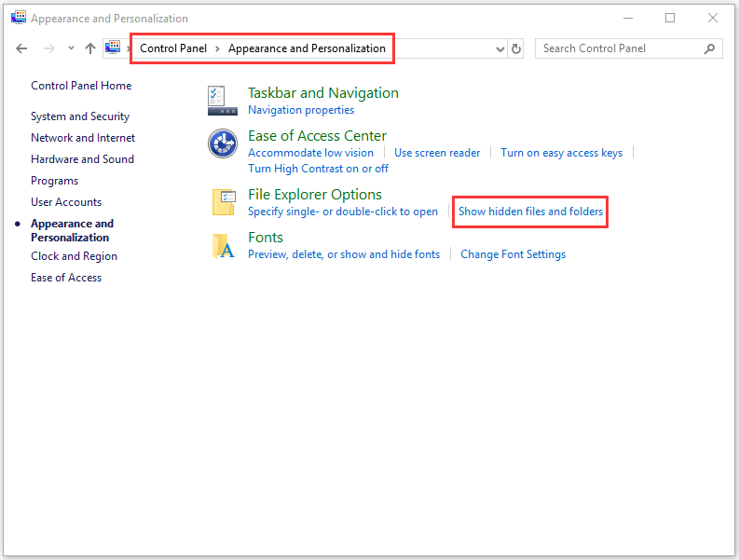The height and width of the screenshot is (560, 739).
Task: Open Ease of Access Center heading
Action: [317, 136]
